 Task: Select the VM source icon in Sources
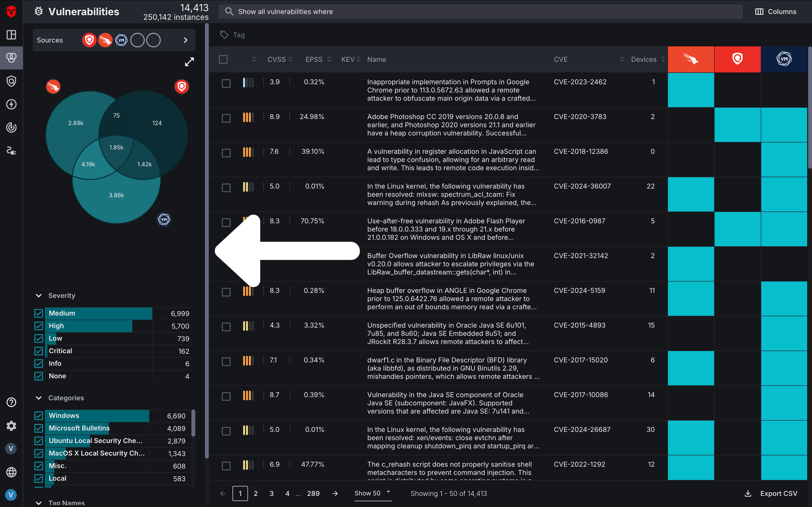pyautogui.click(x=122, y=40)
